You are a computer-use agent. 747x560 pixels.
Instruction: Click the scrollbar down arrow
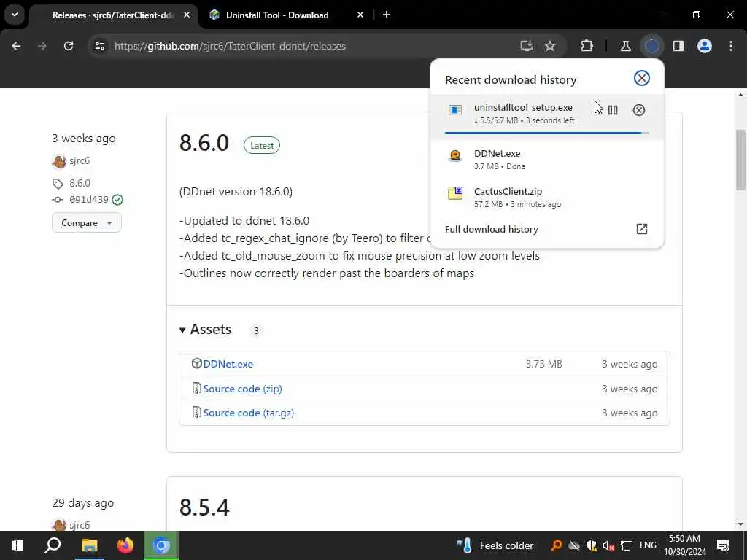coord(740,524)
